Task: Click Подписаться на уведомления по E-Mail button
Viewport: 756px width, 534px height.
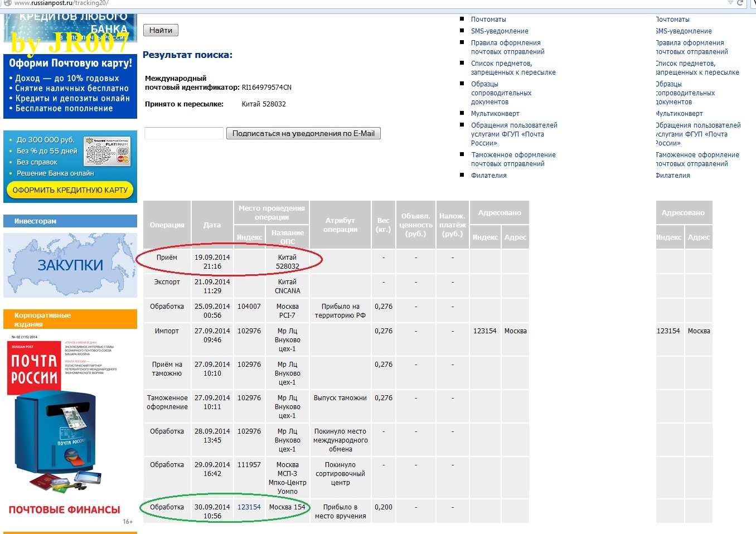Action: pos(303,133)
